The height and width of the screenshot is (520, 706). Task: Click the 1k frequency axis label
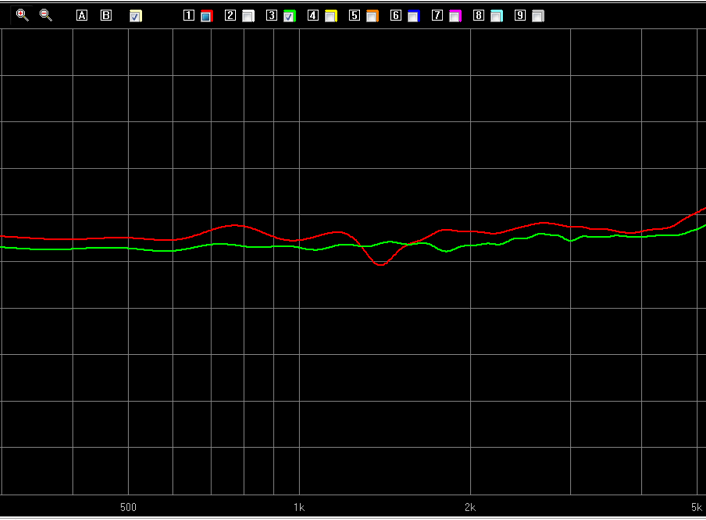299,507
